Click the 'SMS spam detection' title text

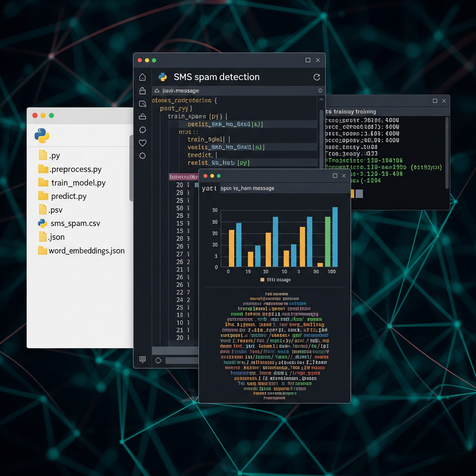click(217, 77)
